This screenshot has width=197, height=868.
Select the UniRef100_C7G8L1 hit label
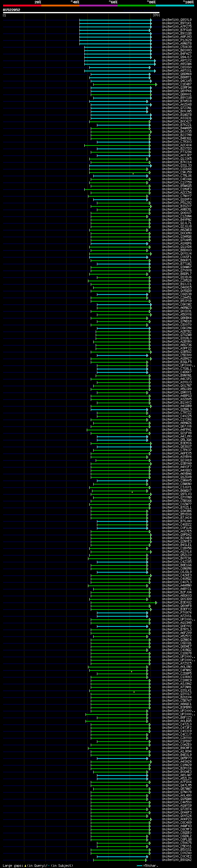pos(177,369)
